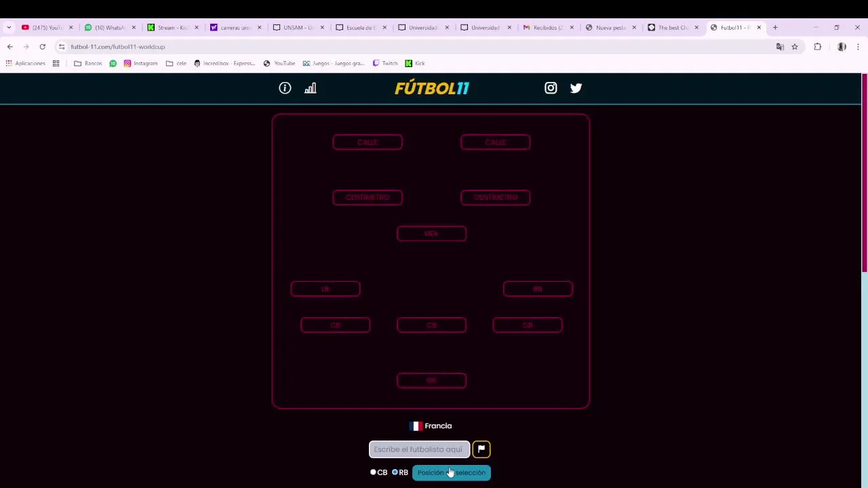The image size is (868, 488).
Task: Open a new tab with the plus button
Action: pos(775,28)
